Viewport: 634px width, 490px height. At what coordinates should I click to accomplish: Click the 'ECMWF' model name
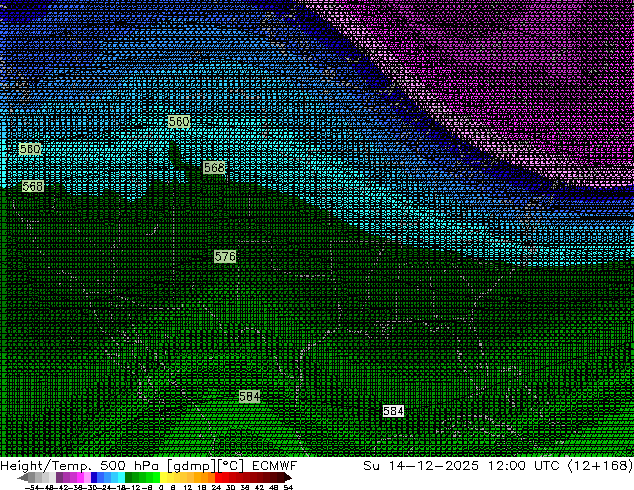pos(275,466)
